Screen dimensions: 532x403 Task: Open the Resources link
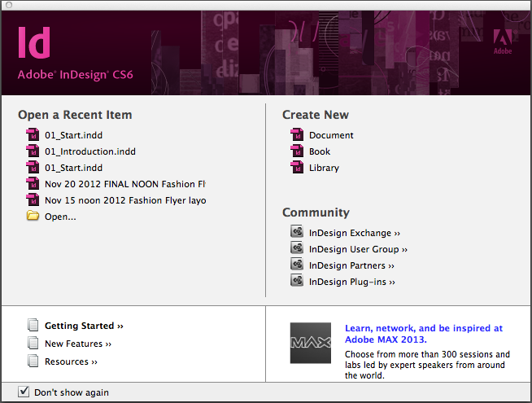tap(72, 362)
